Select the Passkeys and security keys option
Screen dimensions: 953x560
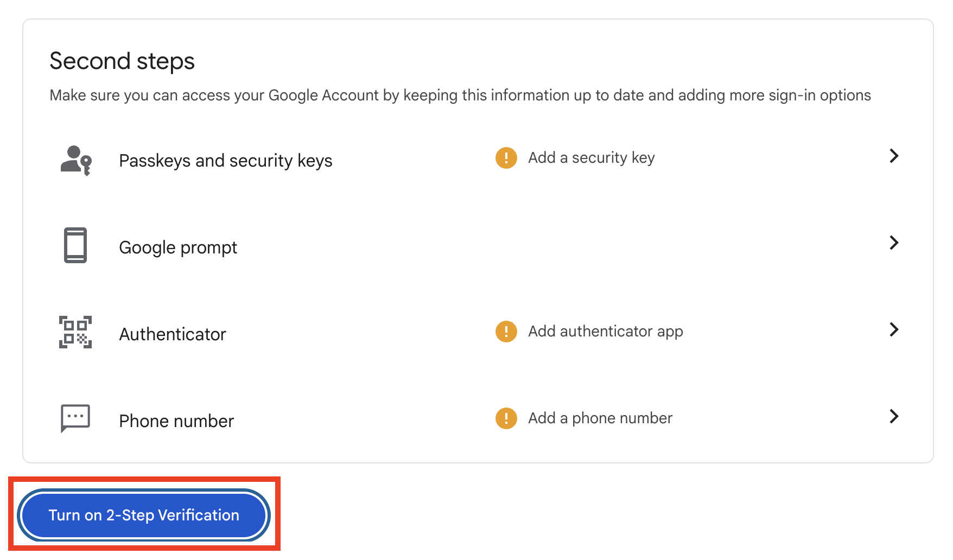point(225,161)
